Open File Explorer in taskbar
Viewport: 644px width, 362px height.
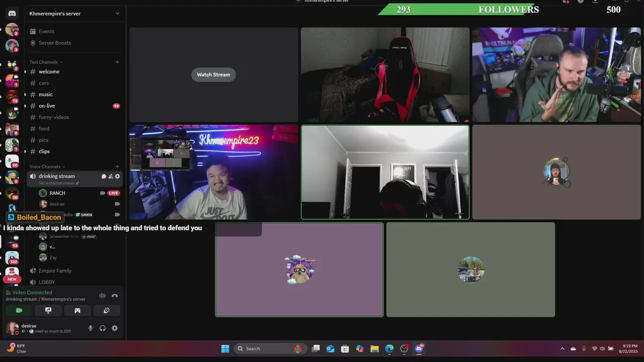pos(374,348)
